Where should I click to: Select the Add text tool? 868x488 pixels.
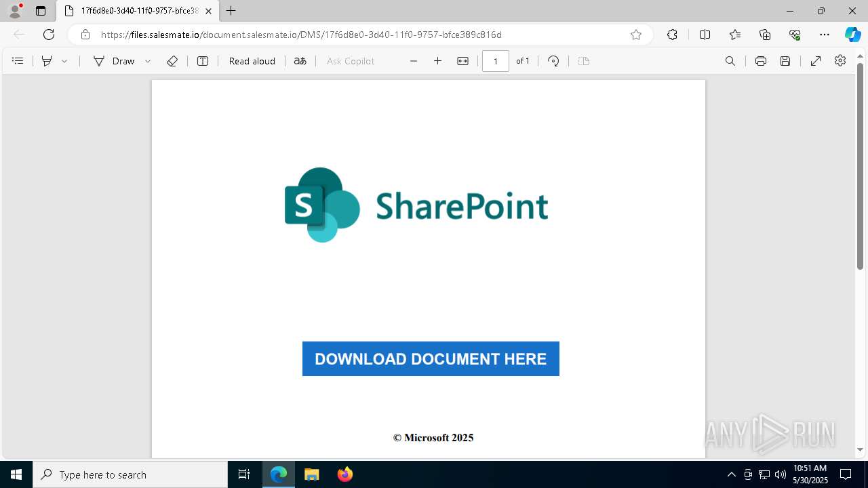point(203,61)
